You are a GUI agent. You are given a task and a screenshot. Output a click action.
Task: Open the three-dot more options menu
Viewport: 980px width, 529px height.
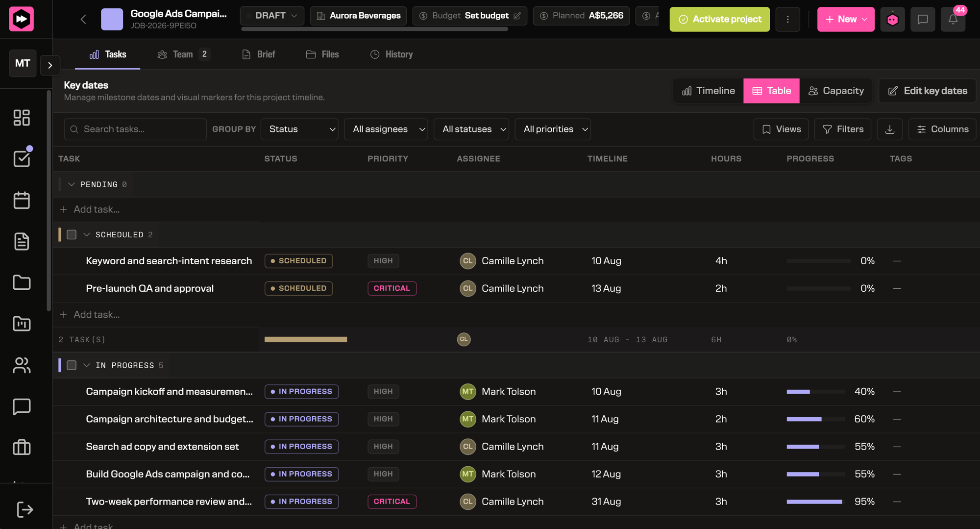point(788,19)
